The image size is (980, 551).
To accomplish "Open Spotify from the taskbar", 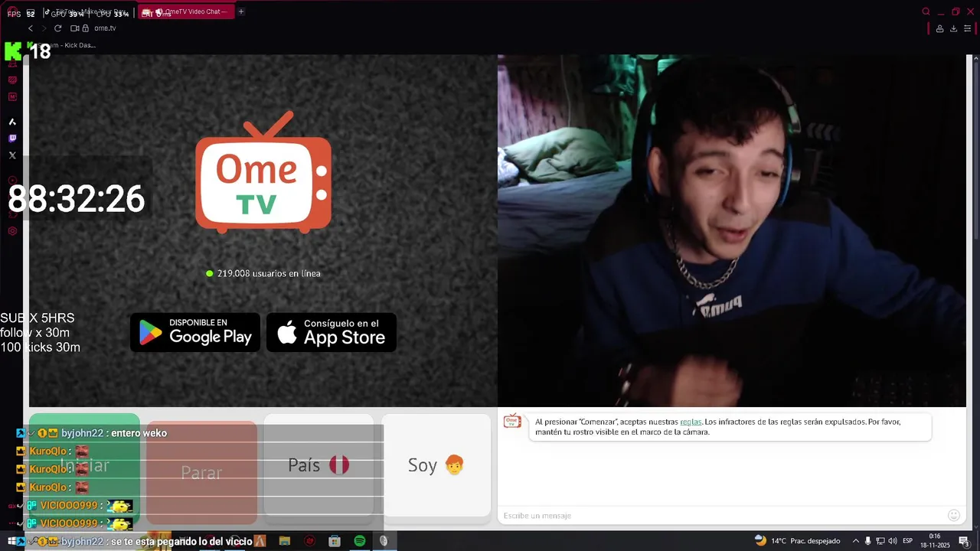I will click(x=360, y=541).
